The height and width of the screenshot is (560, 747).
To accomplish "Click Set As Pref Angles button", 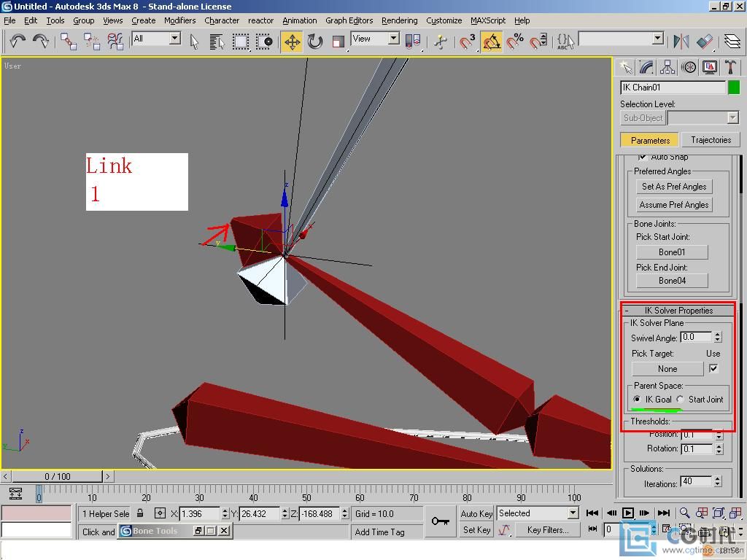I will (x=674, y=187).
